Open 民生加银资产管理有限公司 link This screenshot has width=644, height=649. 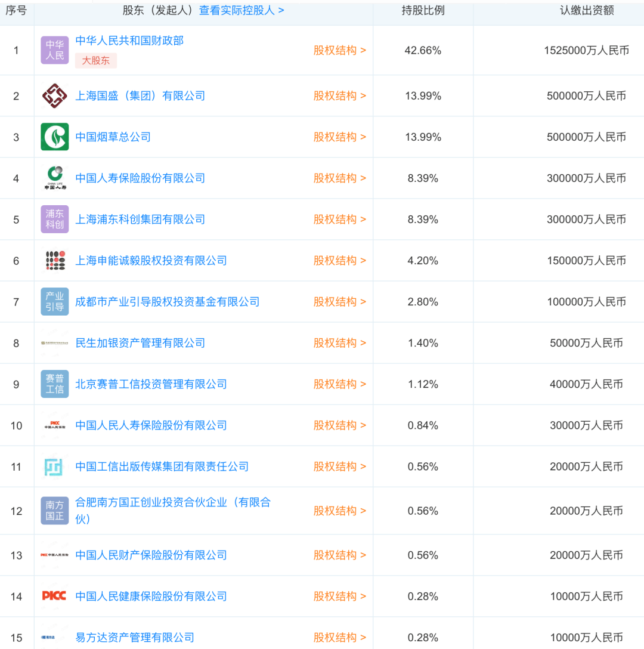(140, 343)
